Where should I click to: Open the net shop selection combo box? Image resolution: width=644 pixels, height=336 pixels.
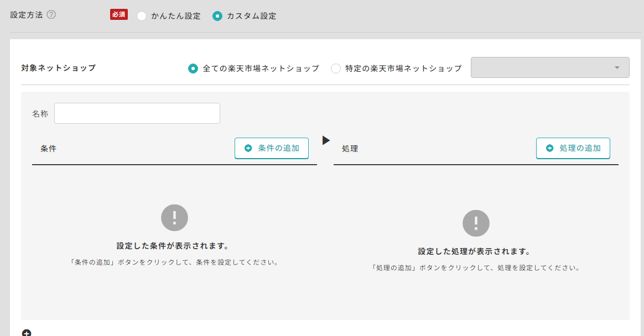[550, 67]
